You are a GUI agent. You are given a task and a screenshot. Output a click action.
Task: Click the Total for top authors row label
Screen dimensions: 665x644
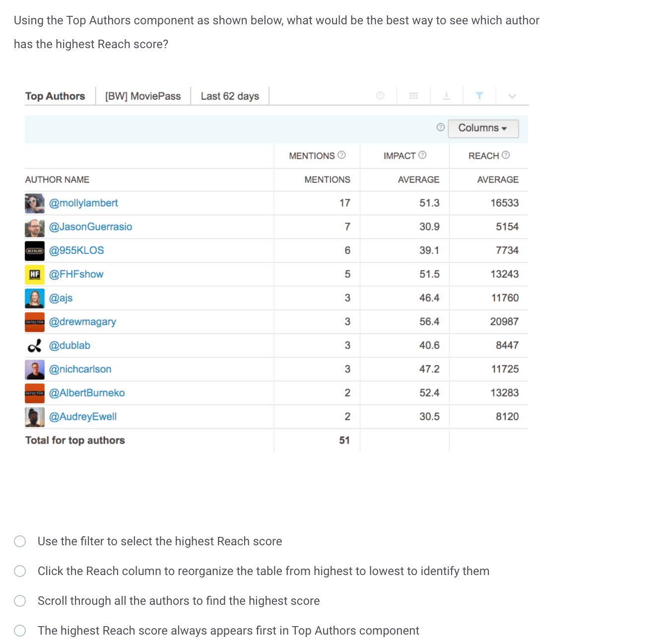tap(75, 440)
